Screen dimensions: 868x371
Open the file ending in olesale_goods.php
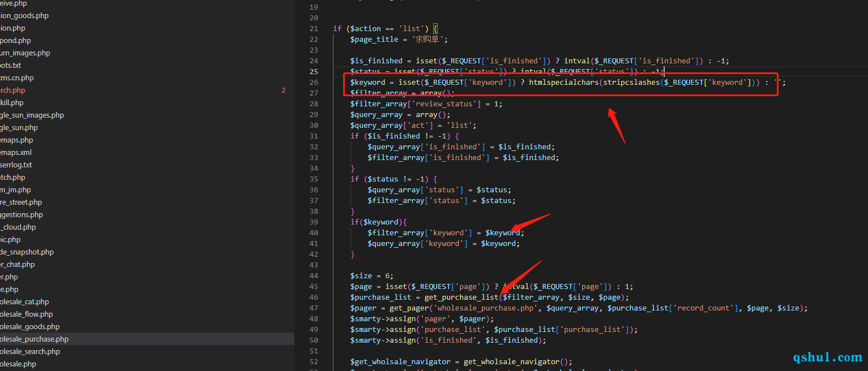point(29,327)
